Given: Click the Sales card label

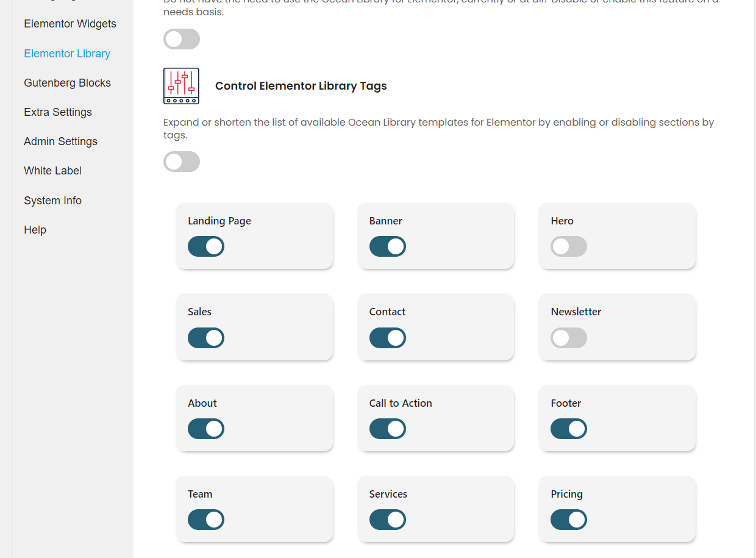Looking at the screenshot, I should 199,312.
